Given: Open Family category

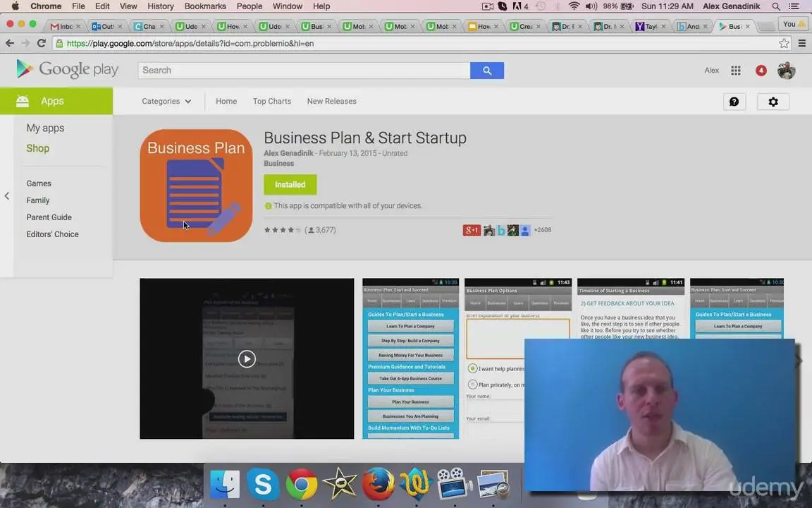Looking at the screenshot, I should [38, 200].
